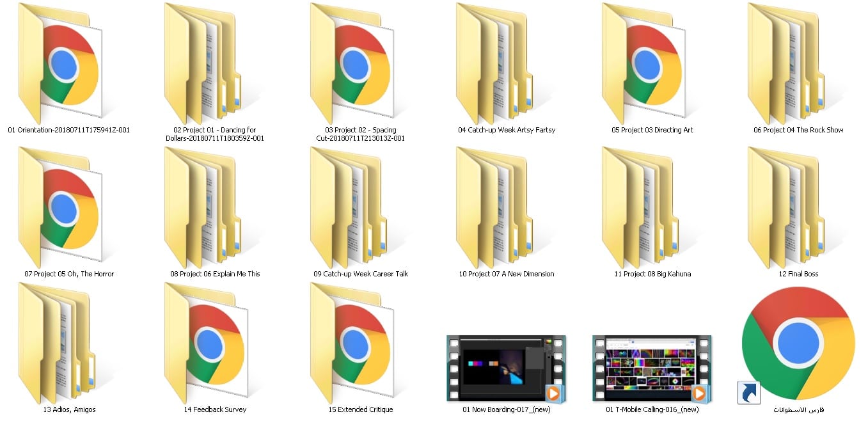Select the 13 Adios, Amigos folder icon
The height and width of the screenshot is (428, 868).
pos(58,343)
